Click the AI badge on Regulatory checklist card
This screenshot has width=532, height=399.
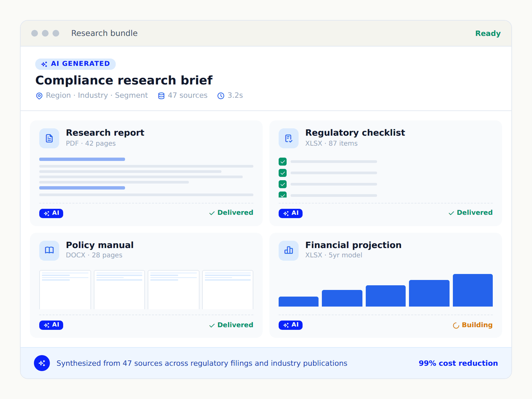point(291,213)
